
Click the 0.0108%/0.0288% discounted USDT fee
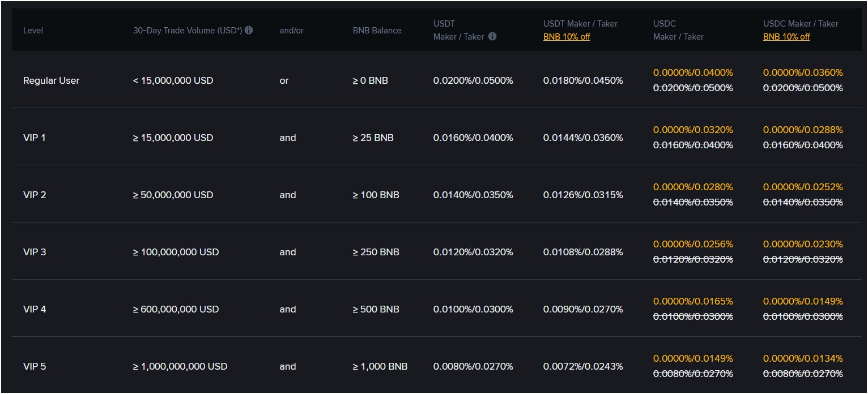583,252
